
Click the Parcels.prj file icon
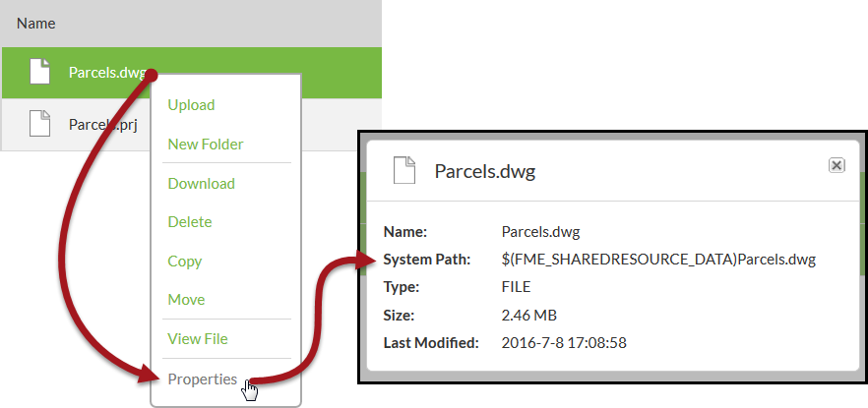click(x=39, y=124)
